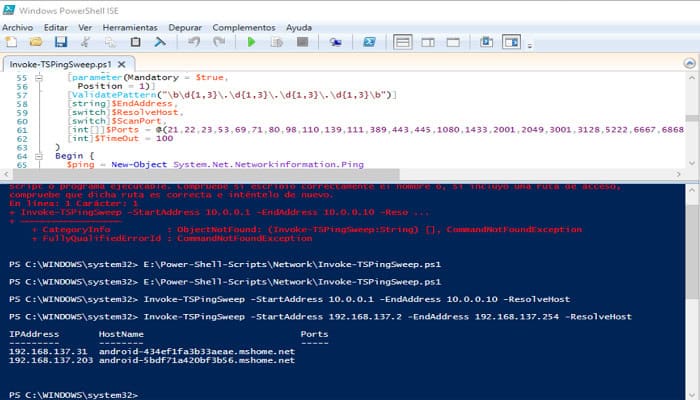
Task: Click the CommandNotFoundException error line
Action: click(172, 238)
